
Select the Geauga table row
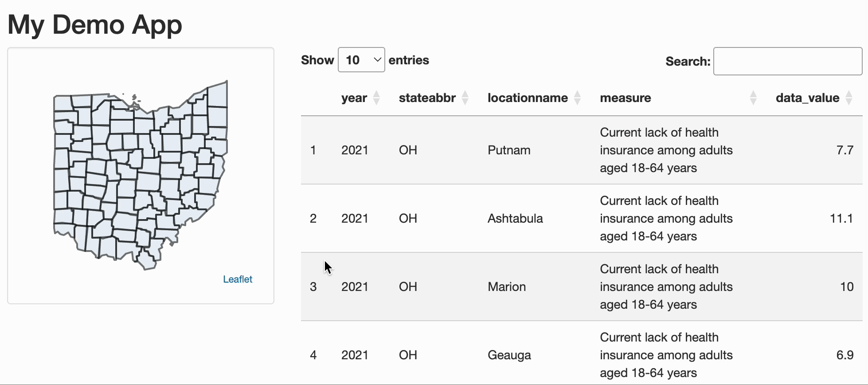509,355
